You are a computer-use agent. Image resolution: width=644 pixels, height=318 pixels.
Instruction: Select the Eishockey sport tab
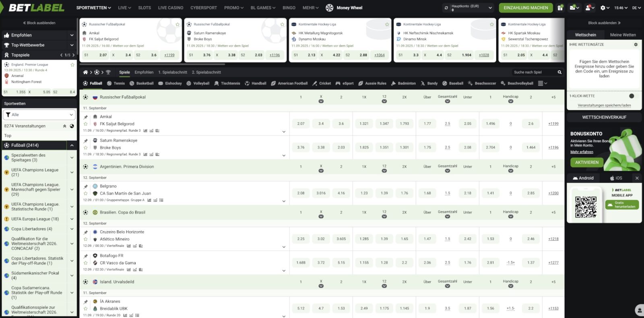[x=170, y=83]
